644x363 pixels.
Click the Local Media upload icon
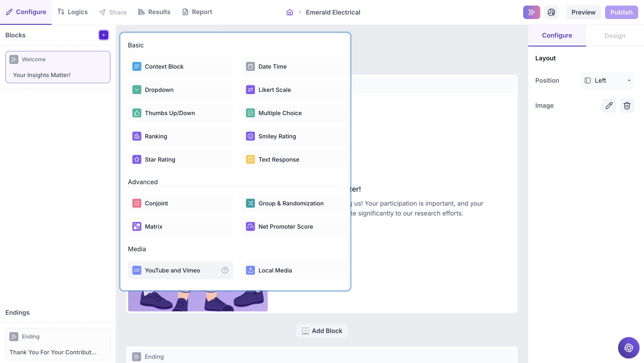tap(250, 270)
